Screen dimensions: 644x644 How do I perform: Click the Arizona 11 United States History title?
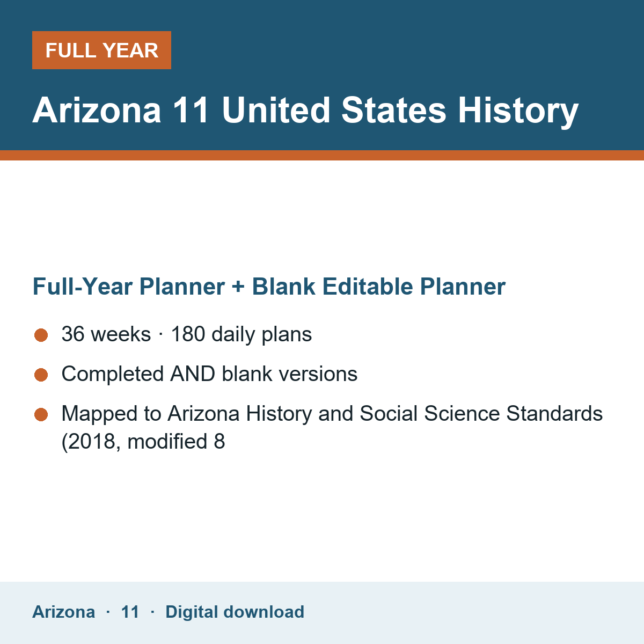pos(305,111)
